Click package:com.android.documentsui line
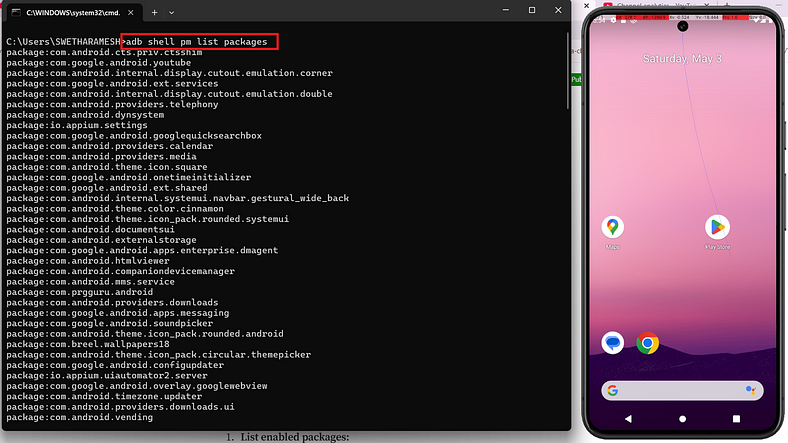The image size is (788, 443). click(x=90, y=230)
